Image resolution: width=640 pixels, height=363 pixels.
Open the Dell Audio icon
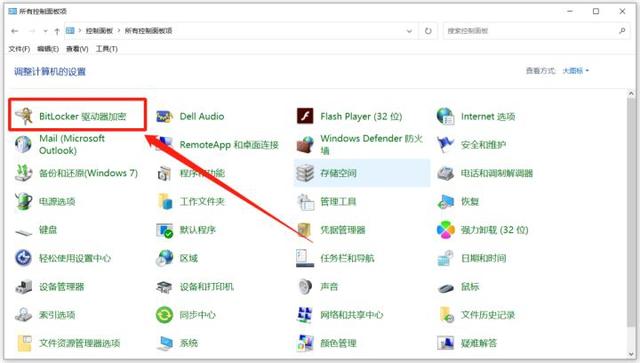tap(164, 116)
